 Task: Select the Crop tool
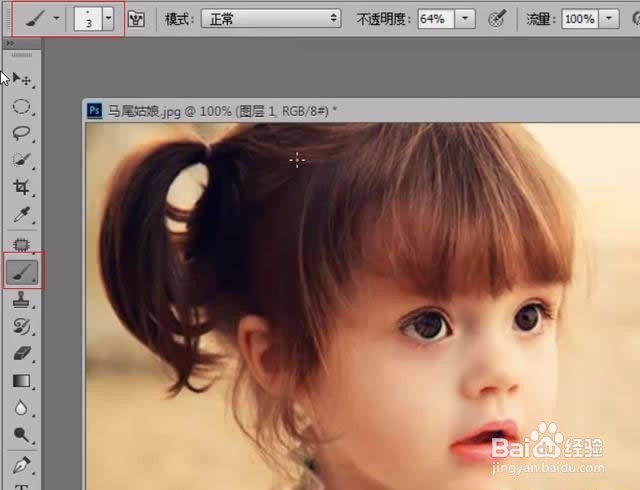coord(21,187)
